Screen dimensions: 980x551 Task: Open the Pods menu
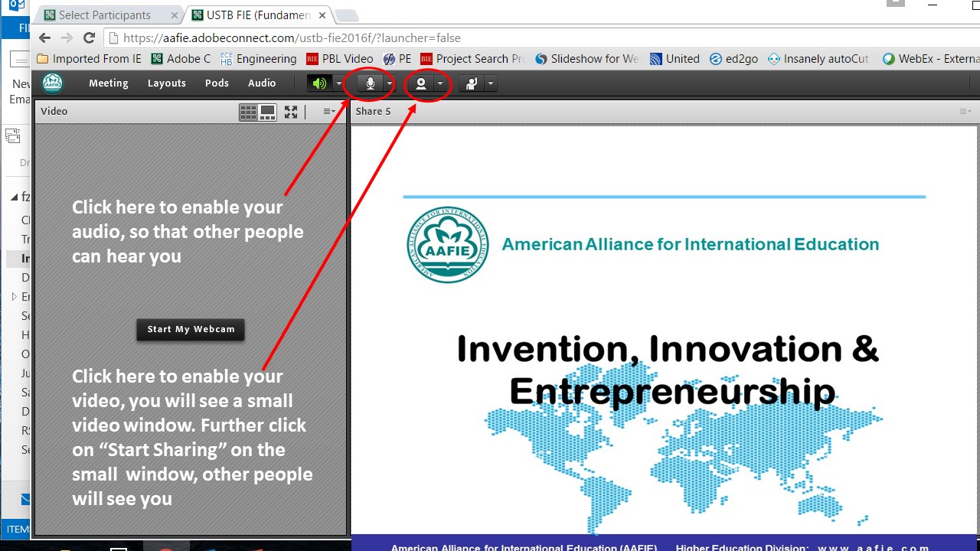click(x=217, y=83)
